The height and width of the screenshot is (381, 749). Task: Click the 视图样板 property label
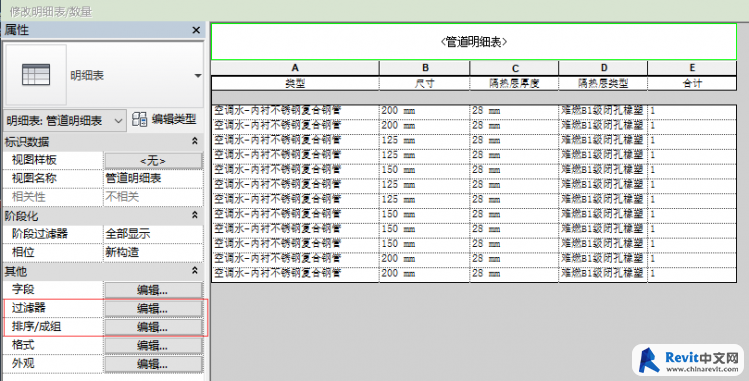point(34,160)
